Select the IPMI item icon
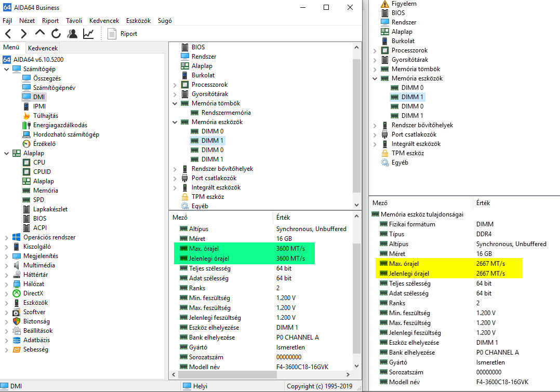Screen dimensions: 560x392 tap(26, 106)
